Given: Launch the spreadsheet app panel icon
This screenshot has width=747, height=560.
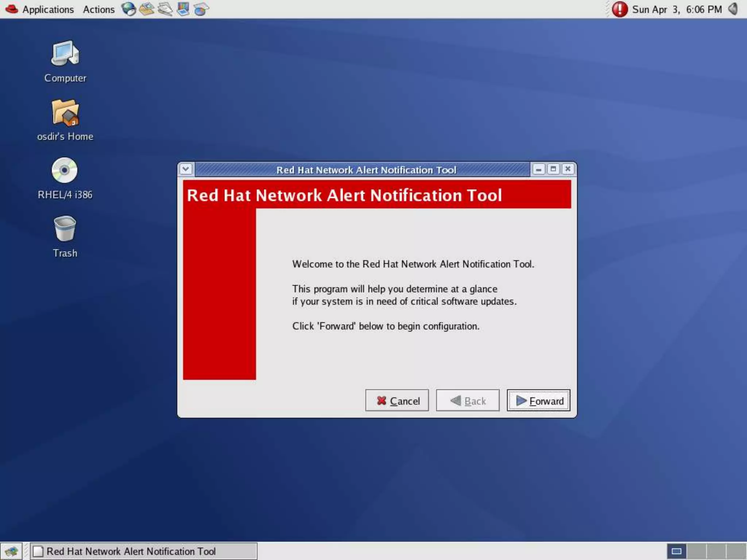Looking at the screenshot, I should (x=201, y=9).
